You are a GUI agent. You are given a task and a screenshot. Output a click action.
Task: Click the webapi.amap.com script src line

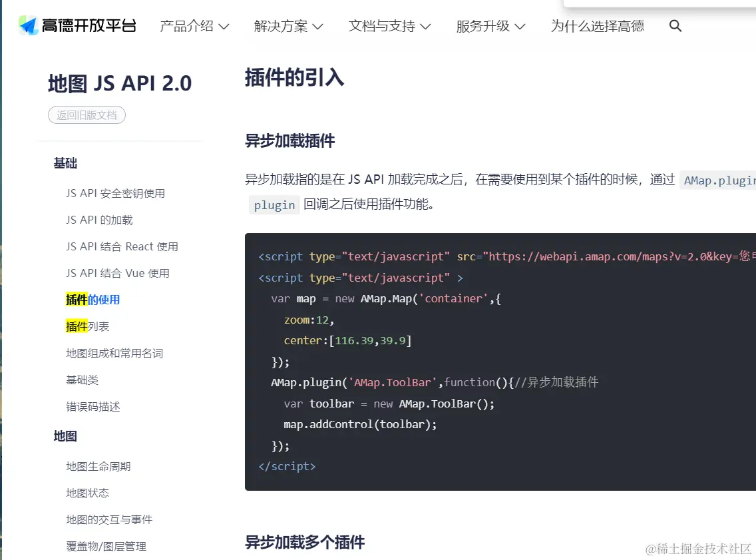coord(507,256)
